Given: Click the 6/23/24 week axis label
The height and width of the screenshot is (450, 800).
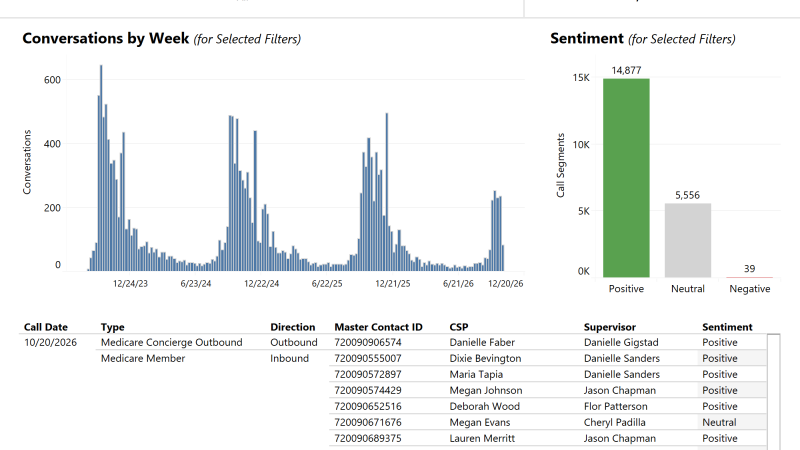Looking at the screenshot, I should (195, 284).
